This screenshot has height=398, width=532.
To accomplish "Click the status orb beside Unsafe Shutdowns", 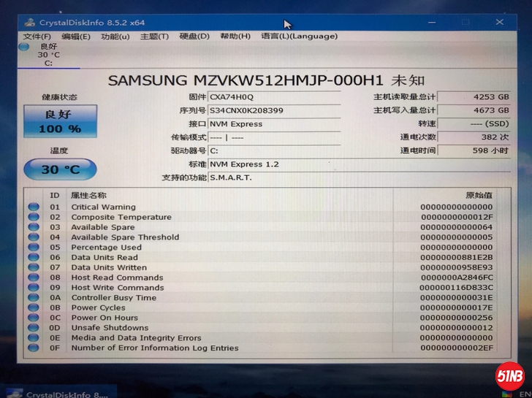I will point(34,328).
